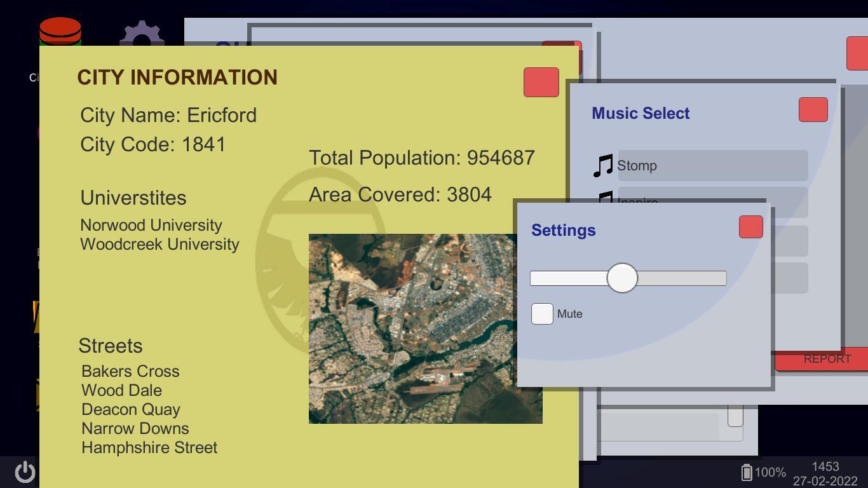The image size is (868, 488).
Task: Pick the bottom-most track row in Music Select
Action: (789, 278)
